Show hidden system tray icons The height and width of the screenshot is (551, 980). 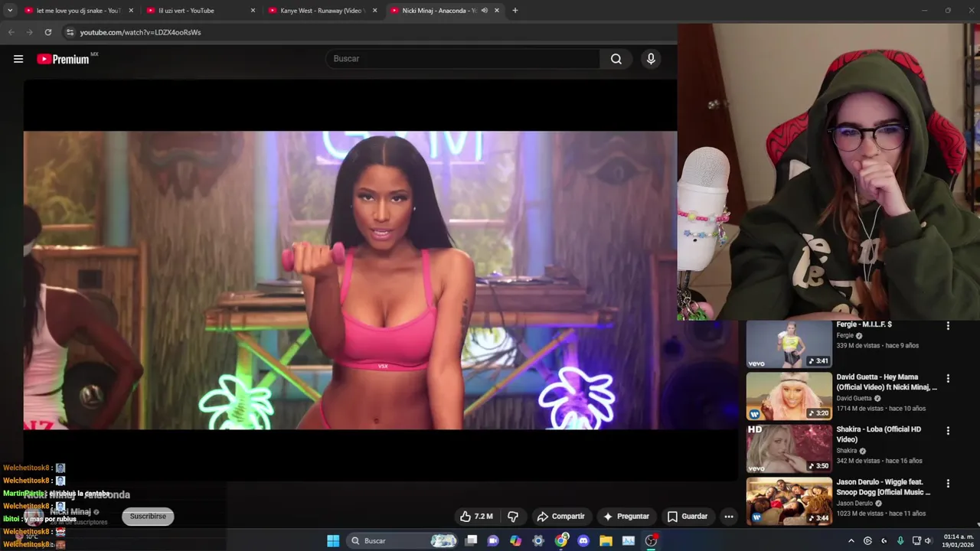point(851,541)
